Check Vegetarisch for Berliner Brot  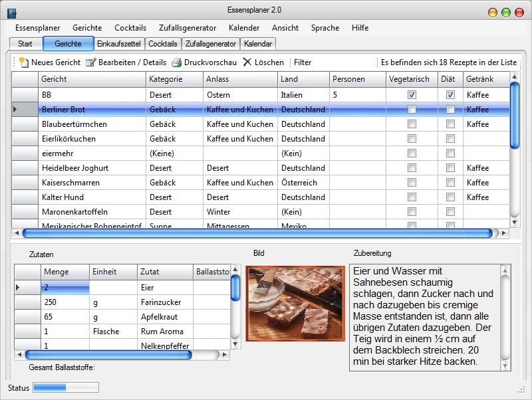pyautogui.click(x=412, y=110)
